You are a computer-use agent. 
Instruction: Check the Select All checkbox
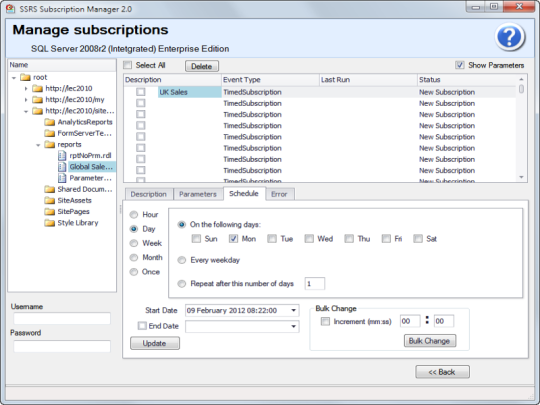tap(128, 65)
